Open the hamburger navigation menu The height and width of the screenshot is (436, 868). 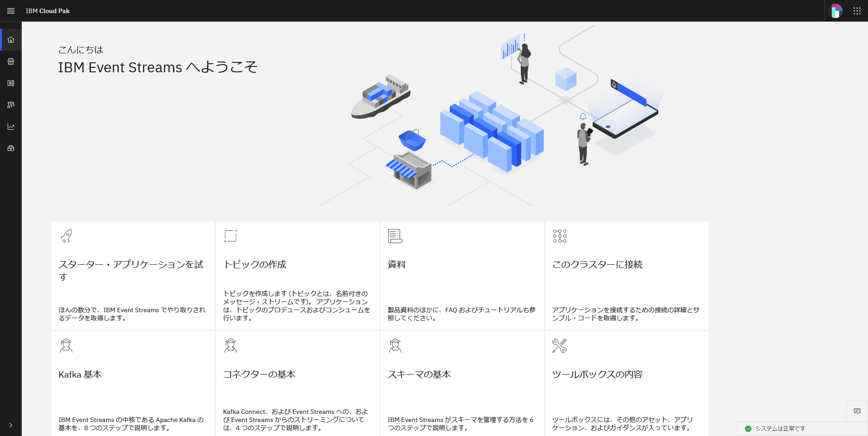(11, 11)
